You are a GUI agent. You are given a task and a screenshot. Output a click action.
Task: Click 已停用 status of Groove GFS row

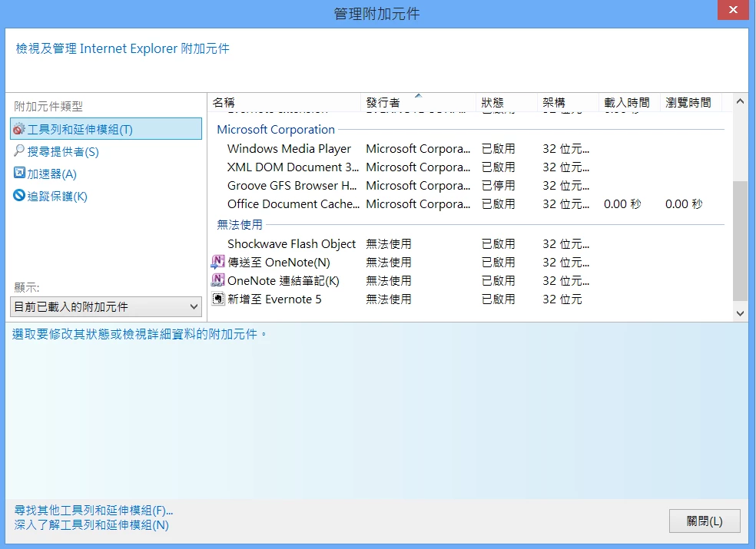498,186
